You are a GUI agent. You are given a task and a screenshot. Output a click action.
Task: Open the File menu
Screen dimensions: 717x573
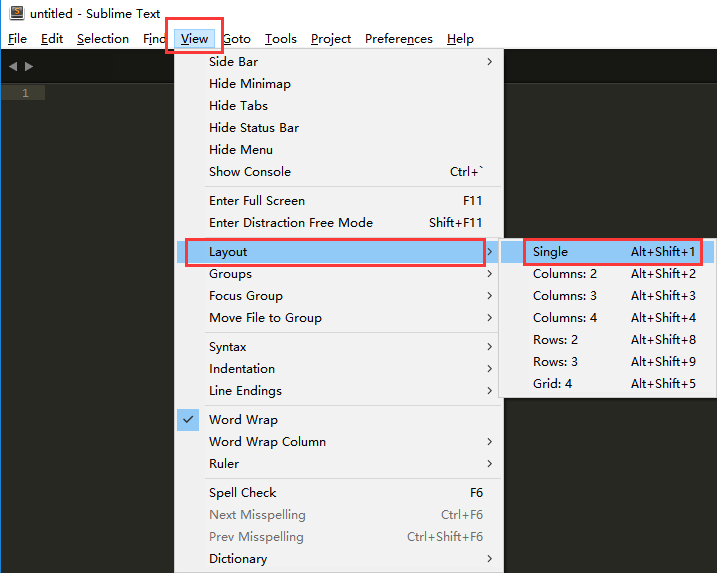17,39
